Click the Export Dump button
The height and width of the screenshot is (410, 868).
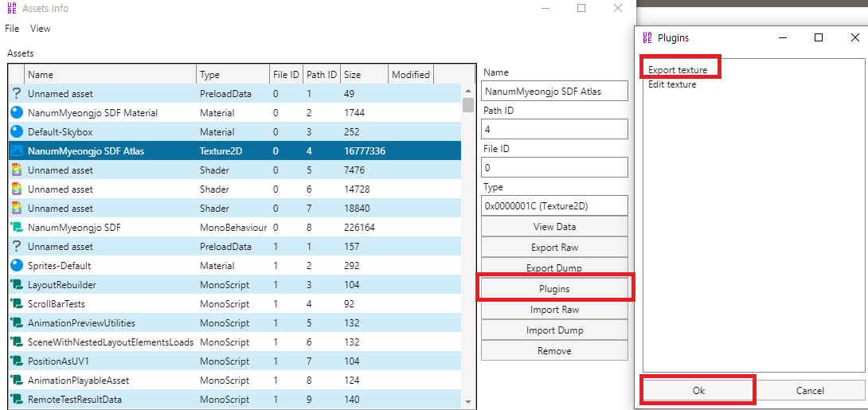(x=555, y=267)
